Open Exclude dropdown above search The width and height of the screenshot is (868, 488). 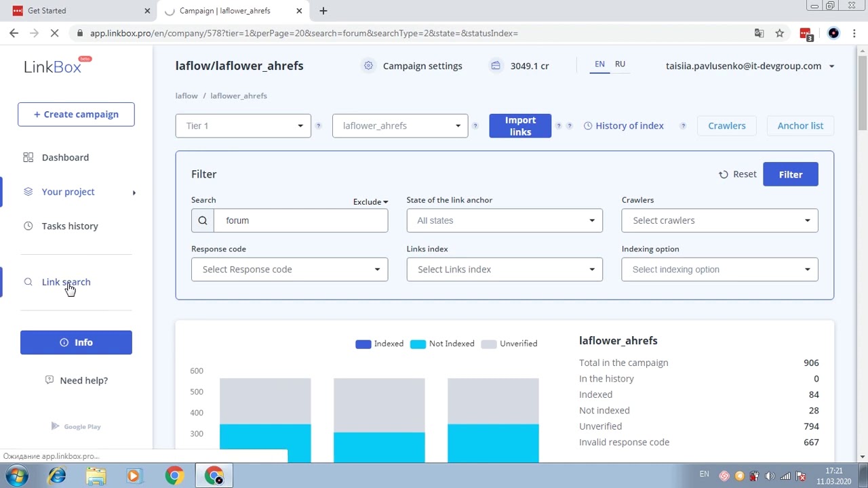click(370, 202)
